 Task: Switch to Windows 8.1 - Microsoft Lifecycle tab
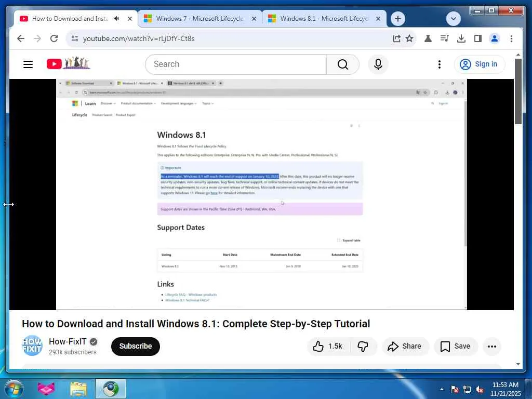click(x=324, y=19)
